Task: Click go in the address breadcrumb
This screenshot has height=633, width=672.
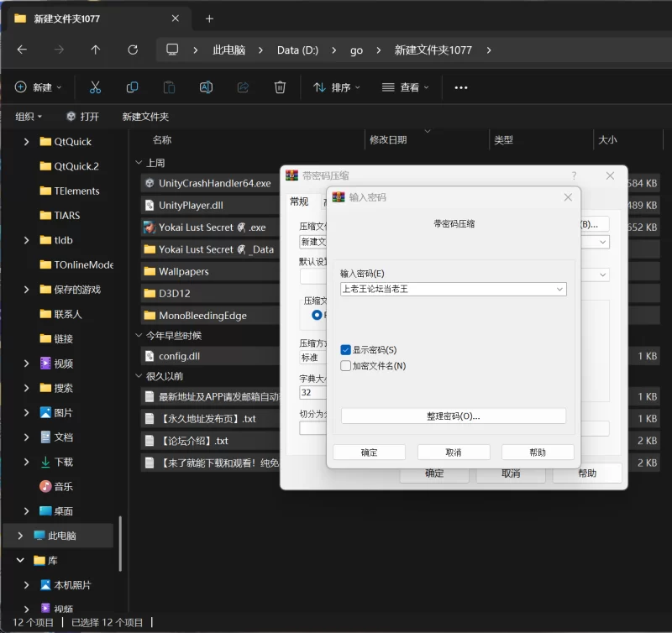Action: tap(356, 50)
